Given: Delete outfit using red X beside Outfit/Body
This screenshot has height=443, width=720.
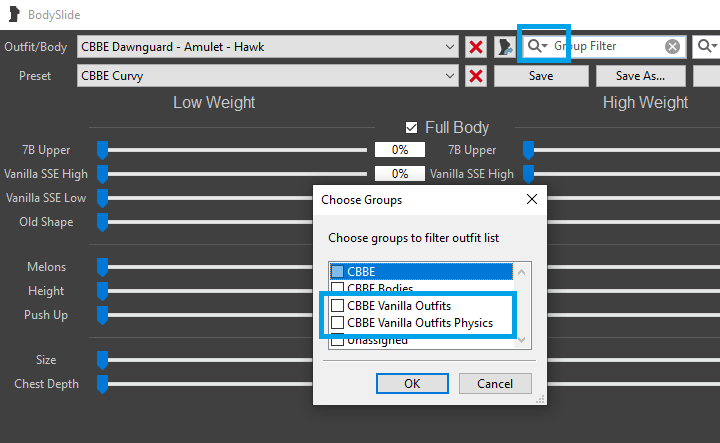Looking at the screenshot, I should click(476, 47).
